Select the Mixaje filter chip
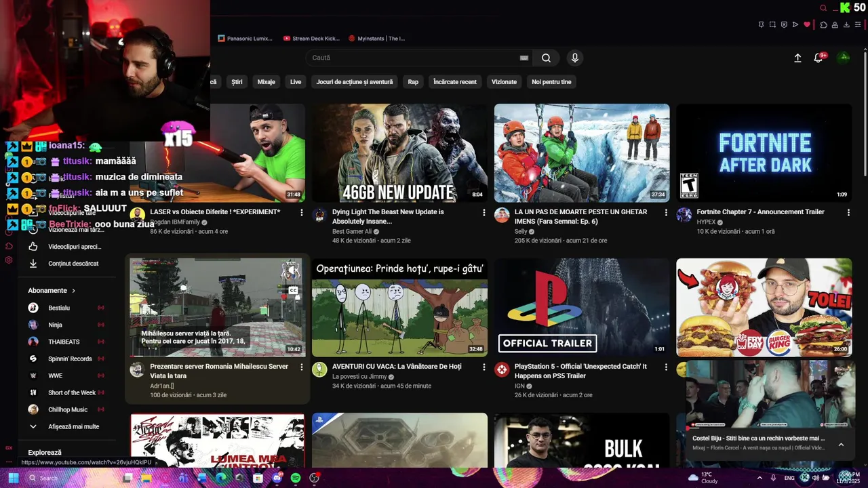Viewport: 868px width, 488px height. point(267,82)
